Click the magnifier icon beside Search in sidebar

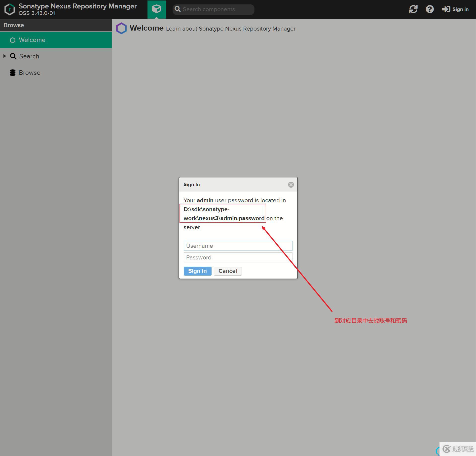pos(13,56)
